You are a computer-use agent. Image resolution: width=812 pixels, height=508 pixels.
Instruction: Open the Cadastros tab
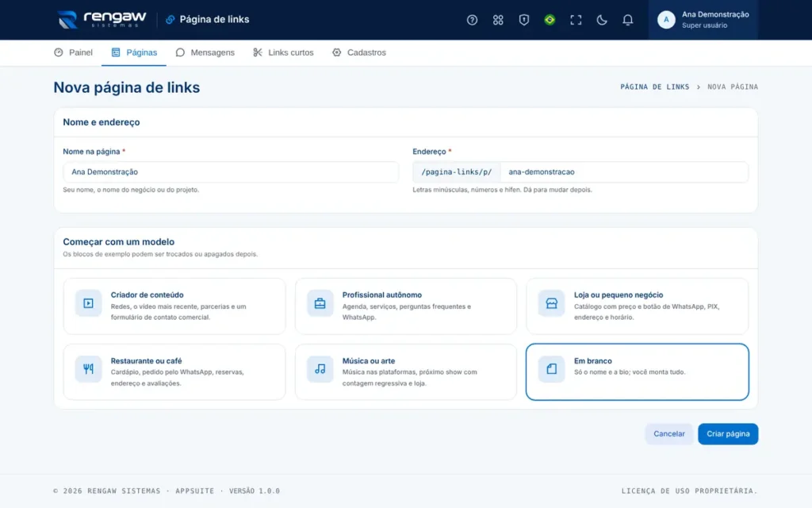tap(358, 52)
